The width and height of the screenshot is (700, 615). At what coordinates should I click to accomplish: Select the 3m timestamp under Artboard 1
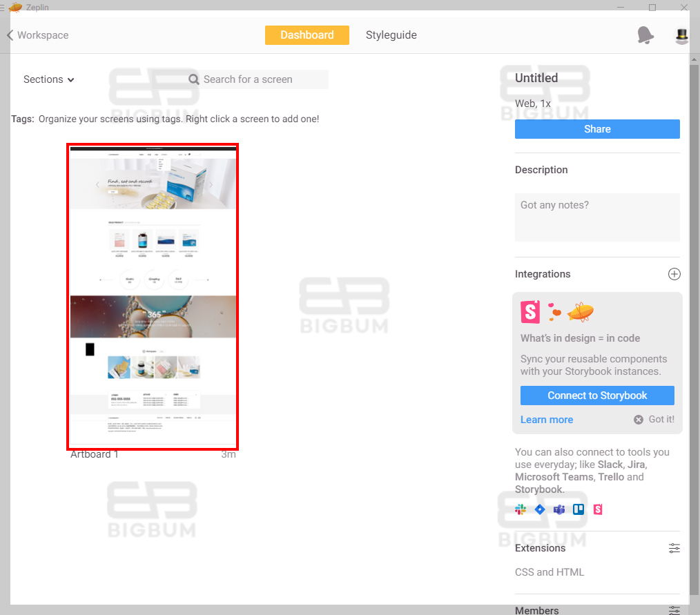pos(229,454)
